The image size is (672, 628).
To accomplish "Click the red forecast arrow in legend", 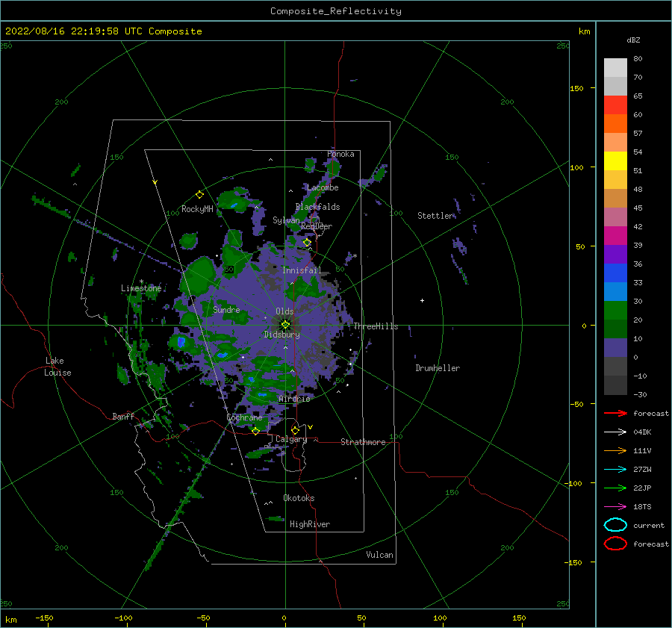I will point(615,413).
